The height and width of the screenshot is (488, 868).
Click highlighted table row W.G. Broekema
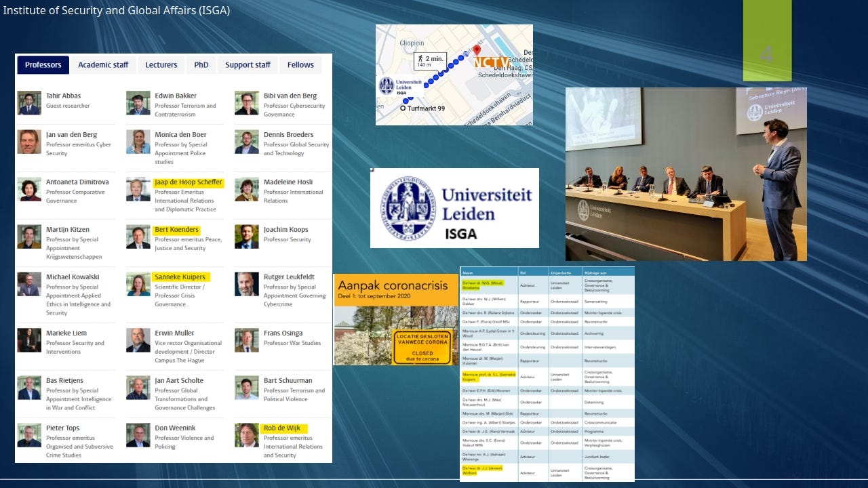coord(547,285)
